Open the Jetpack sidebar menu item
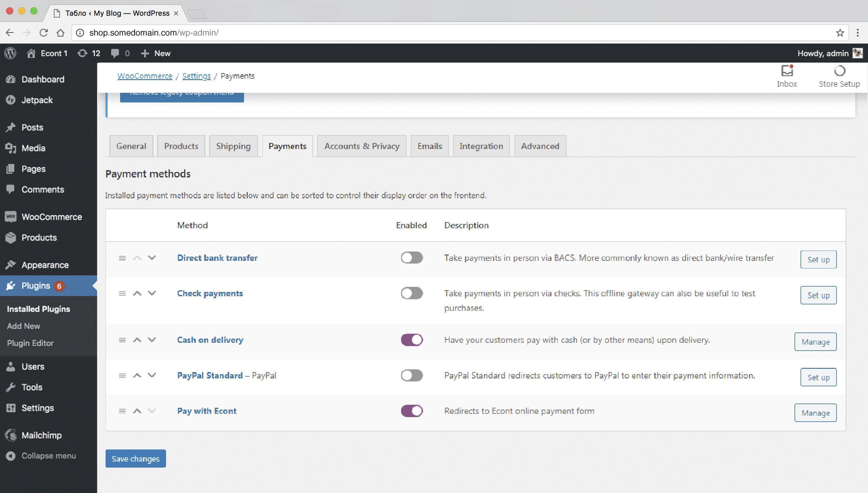Screen dimensions: 868x493 click(37, 100)
